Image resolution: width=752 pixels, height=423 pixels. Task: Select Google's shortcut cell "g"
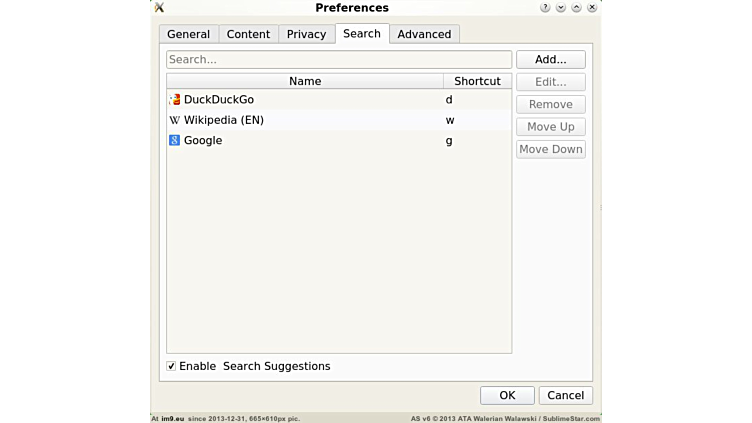coord(449,141)
